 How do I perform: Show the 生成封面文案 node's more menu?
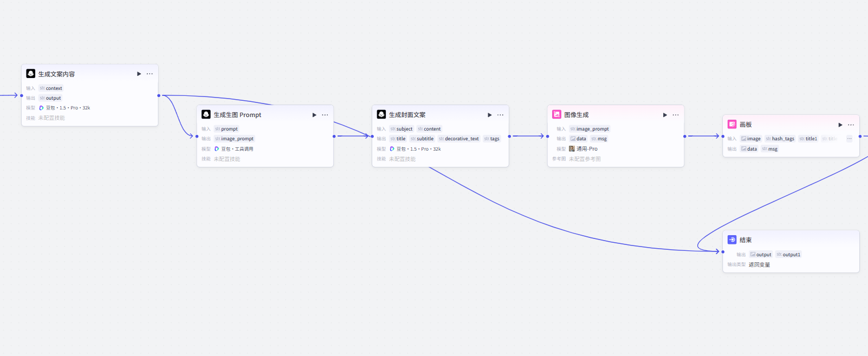(500, 115)
